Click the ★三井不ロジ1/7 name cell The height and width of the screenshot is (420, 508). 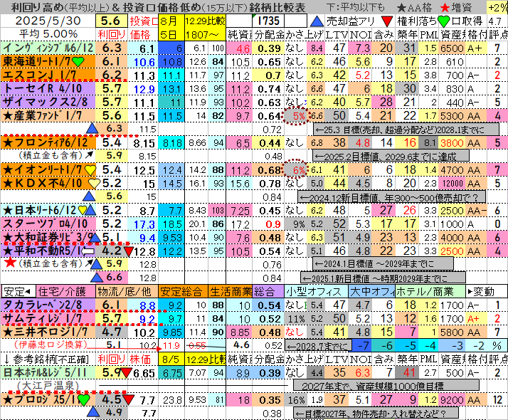(48, 332)
